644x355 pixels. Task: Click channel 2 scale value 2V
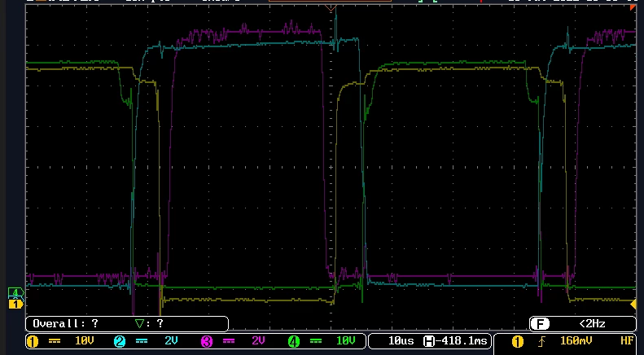tap(171, 340)
